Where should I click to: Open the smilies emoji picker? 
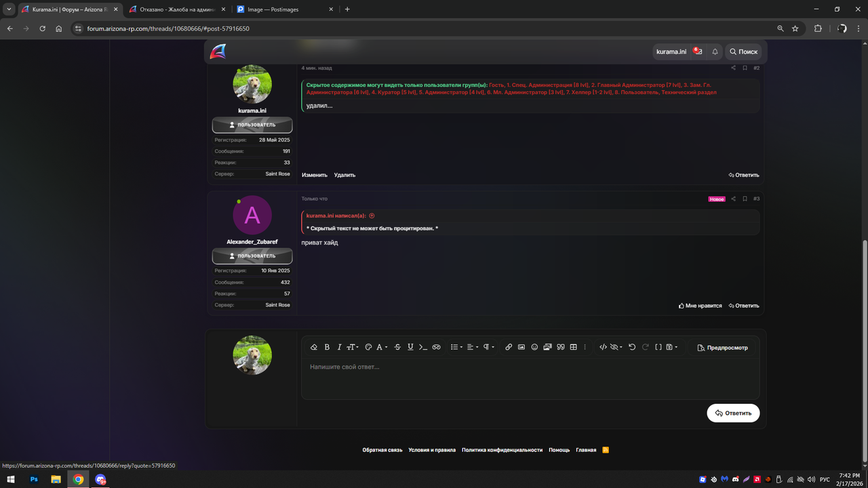(x=534, y=347)
